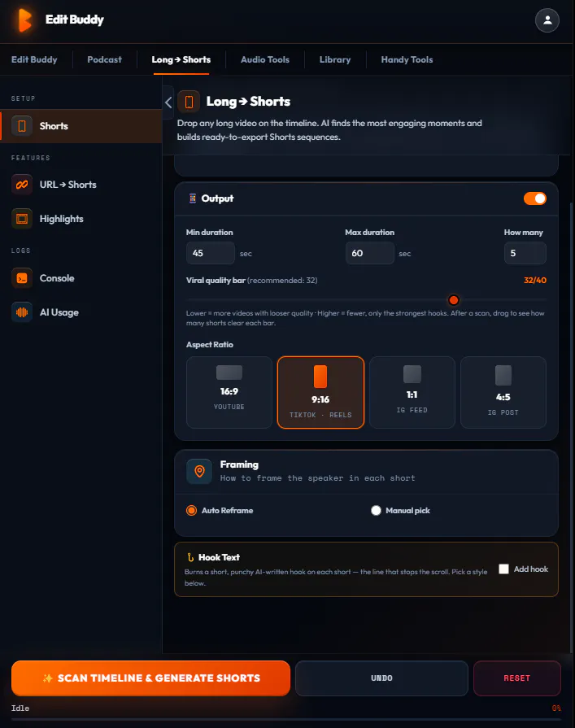The height and width of the screenshot is (728, 575).
Task: Open Highlights feature in sidebar
Action: [81, 219]
